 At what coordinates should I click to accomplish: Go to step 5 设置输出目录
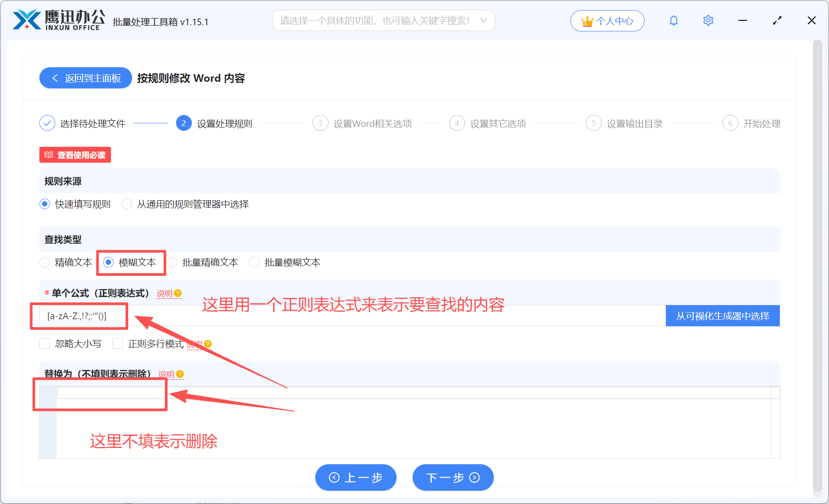click(624, 123)
